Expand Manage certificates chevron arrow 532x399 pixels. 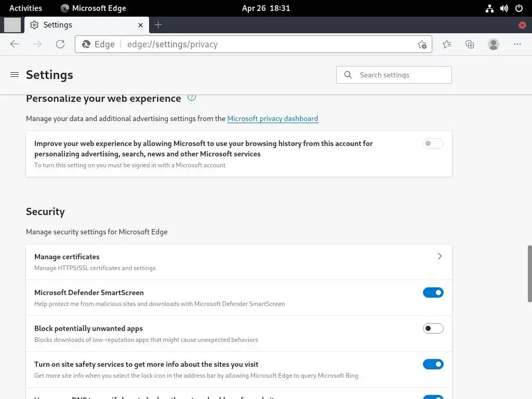440,256
